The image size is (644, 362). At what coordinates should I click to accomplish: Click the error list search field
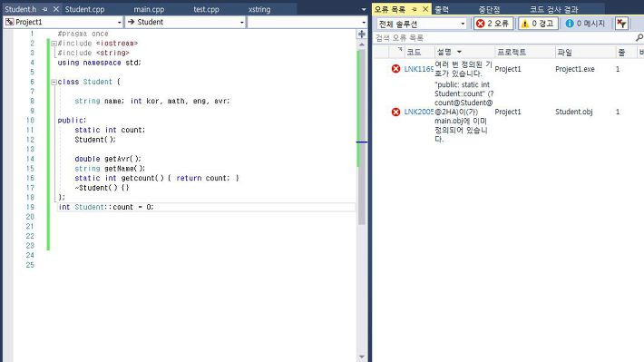(x=504, y=38)
